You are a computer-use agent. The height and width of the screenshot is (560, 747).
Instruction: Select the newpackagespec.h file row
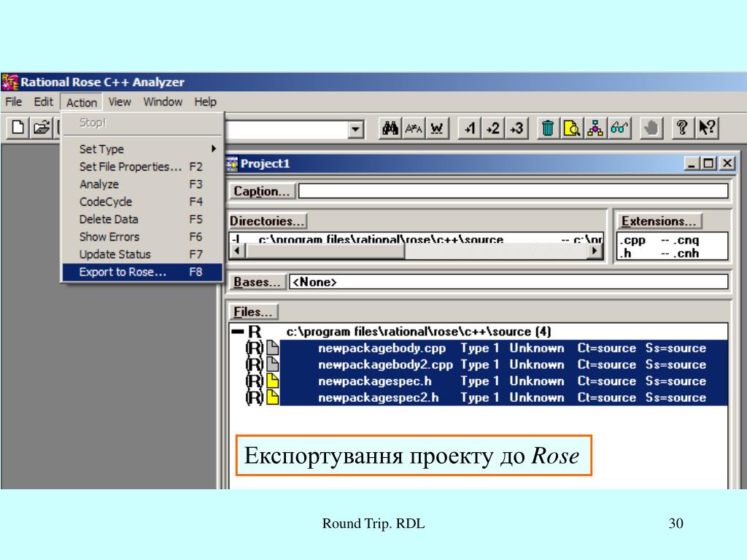tap(503, 381)
